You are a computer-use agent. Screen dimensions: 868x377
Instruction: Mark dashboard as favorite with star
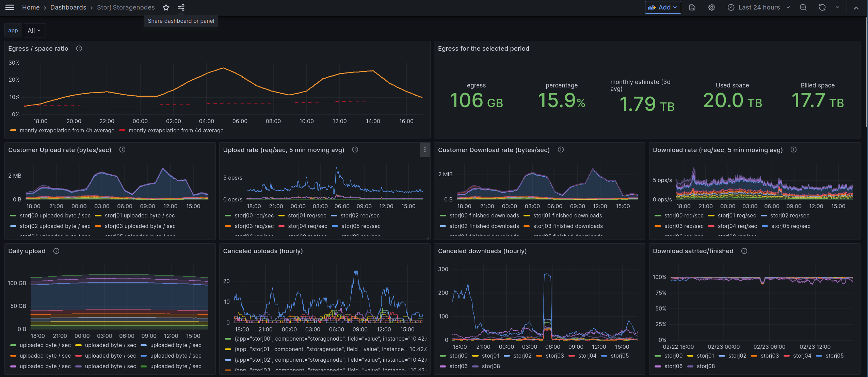click(x=166, y=7)
